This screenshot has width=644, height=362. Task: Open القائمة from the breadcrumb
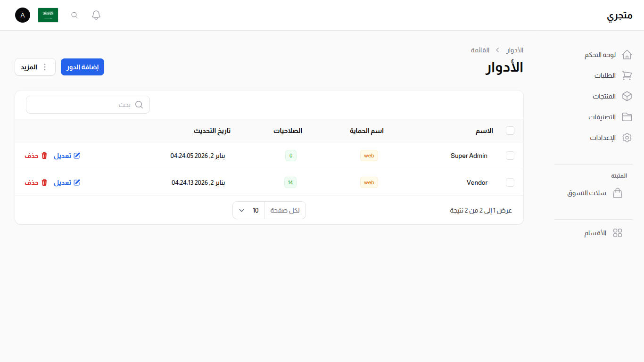480,50
